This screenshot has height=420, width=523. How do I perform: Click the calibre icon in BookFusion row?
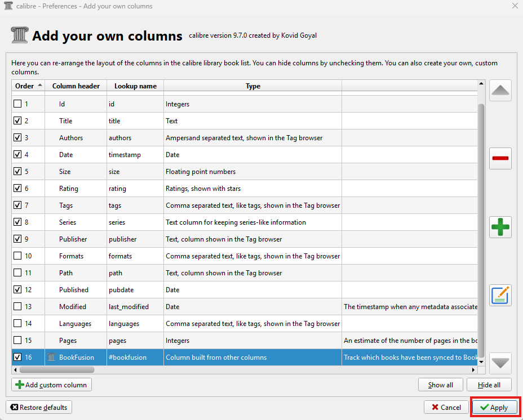pos(51,358)
